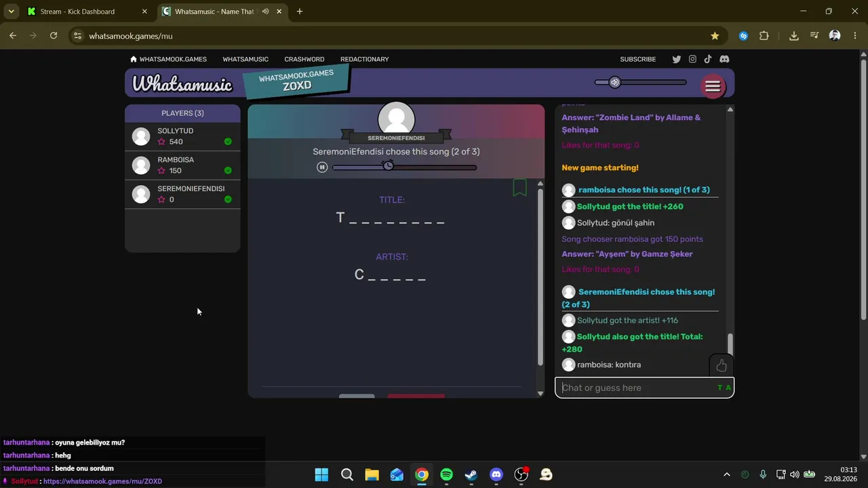The width and height of the screenshot is (868, 488).
Task: Pause the song with the pause button
Action: tap(322, 167)
